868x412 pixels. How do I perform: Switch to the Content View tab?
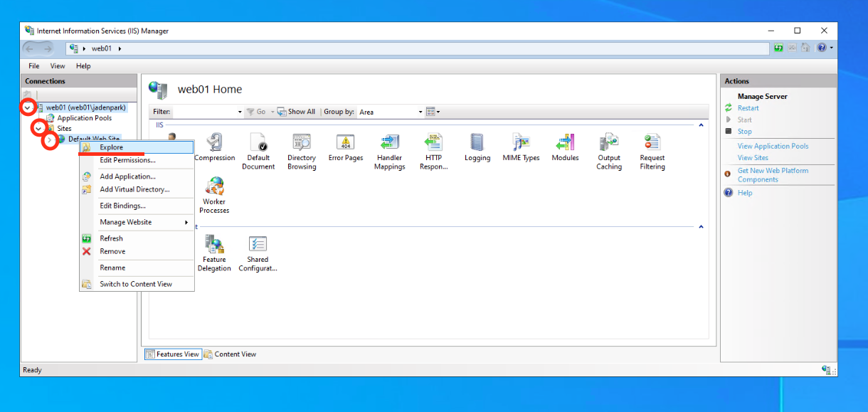(x=230, y=354)
